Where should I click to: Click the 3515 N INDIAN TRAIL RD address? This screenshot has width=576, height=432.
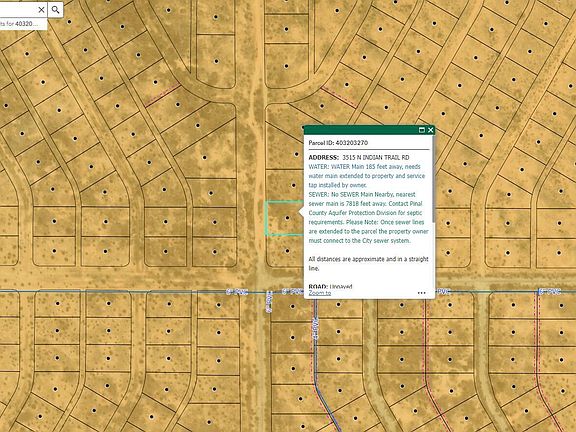point(375,158)
